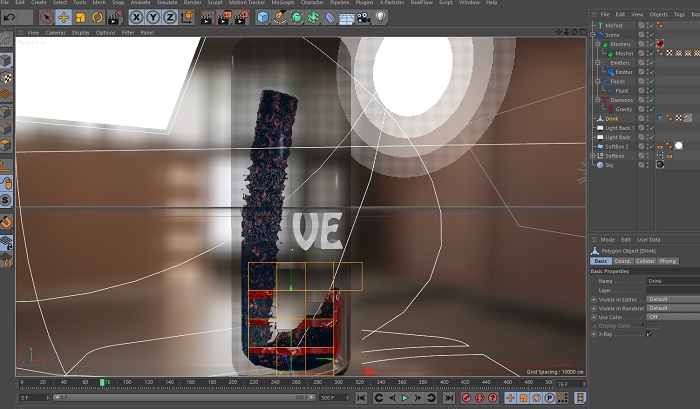Switch to the Collider tab

tap(645, 261)
